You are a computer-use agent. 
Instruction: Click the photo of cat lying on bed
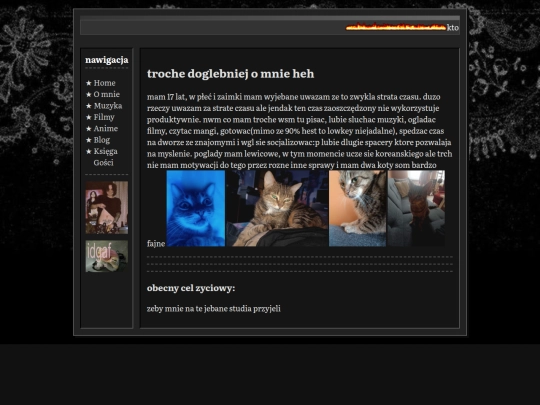277,208
